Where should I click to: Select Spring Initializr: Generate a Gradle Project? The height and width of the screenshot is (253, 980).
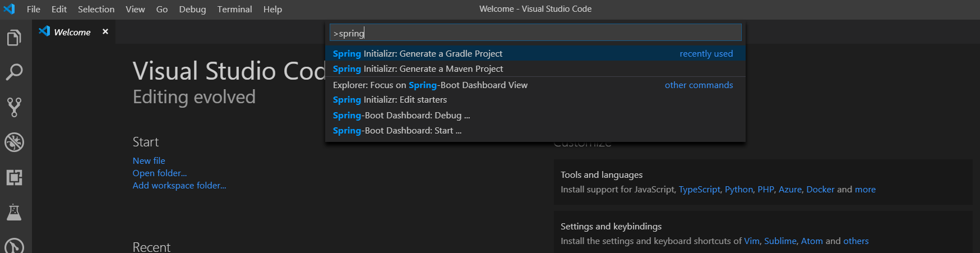(418, 53)
